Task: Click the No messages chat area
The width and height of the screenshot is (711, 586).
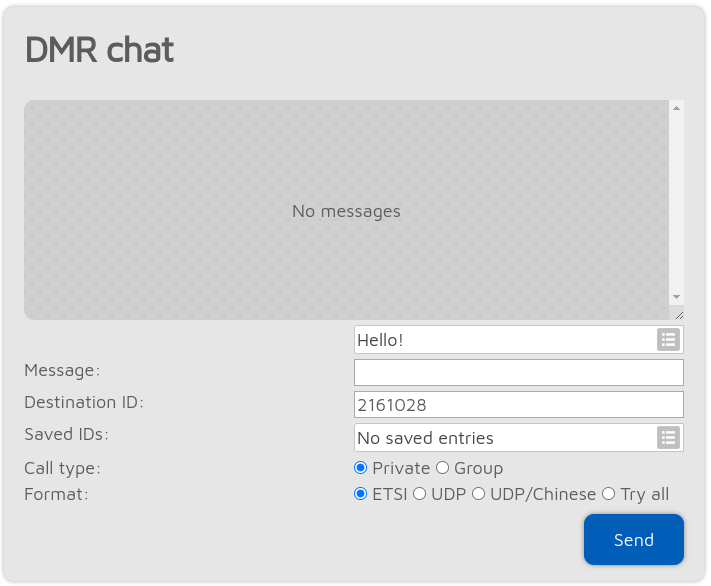Action: [346, 210]
